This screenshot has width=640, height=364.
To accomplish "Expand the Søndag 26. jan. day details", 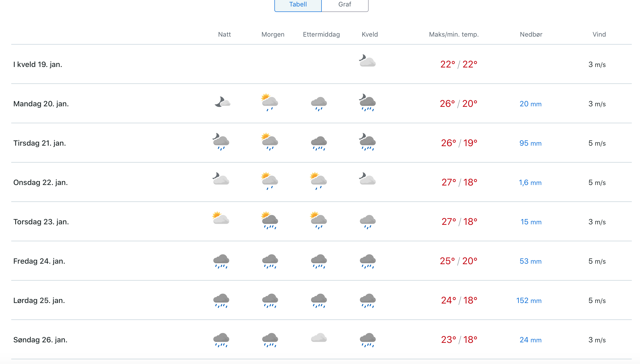I will pos(321,340).
